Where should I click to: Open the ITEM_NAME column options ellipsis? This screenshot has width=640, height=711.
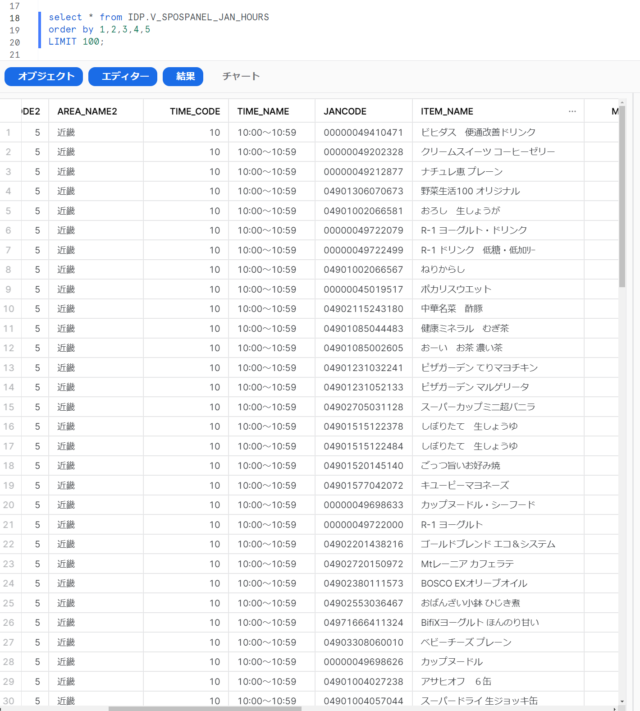572,111
